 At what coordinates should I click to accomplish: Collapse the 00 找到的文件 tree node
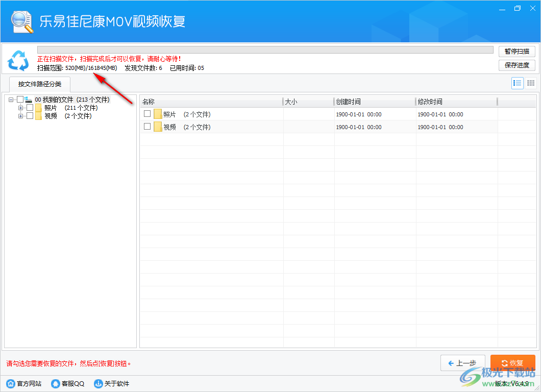(11, 100)
